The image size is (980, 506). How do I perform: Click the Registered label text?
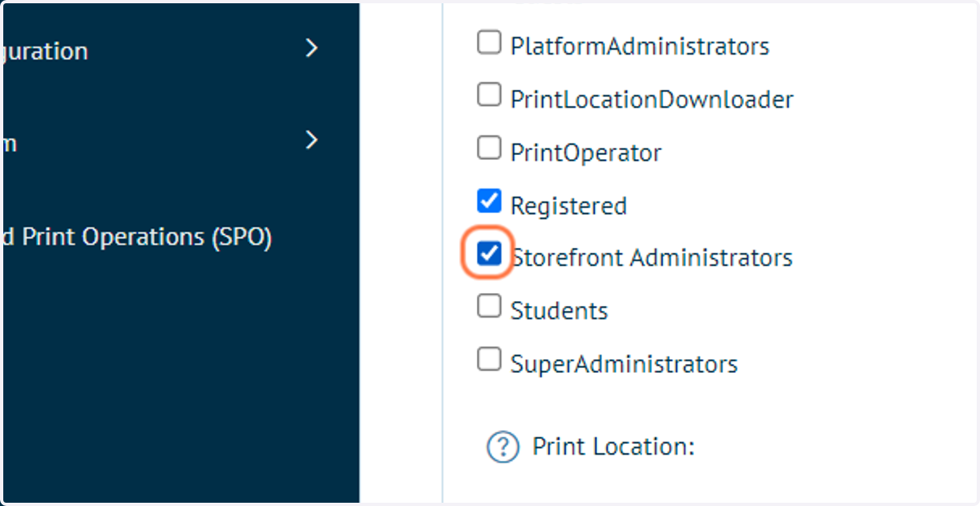coord(568,206)
